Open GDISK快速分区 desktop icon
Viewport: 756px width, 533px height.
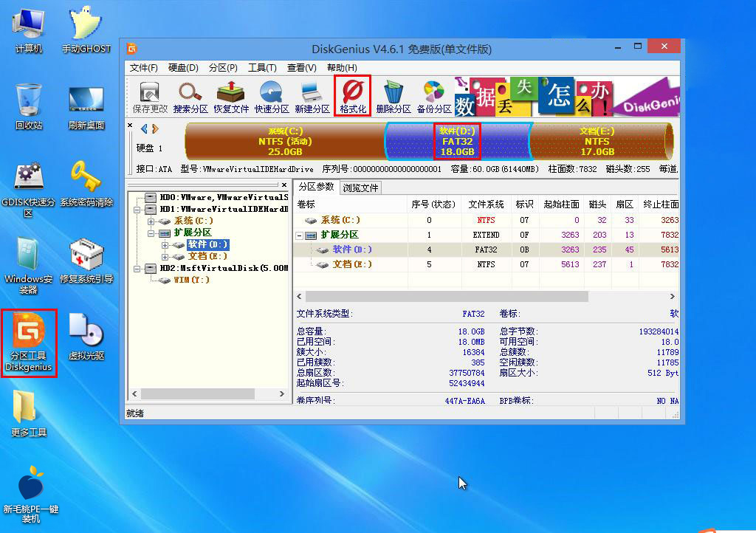[x=29, y=189]
